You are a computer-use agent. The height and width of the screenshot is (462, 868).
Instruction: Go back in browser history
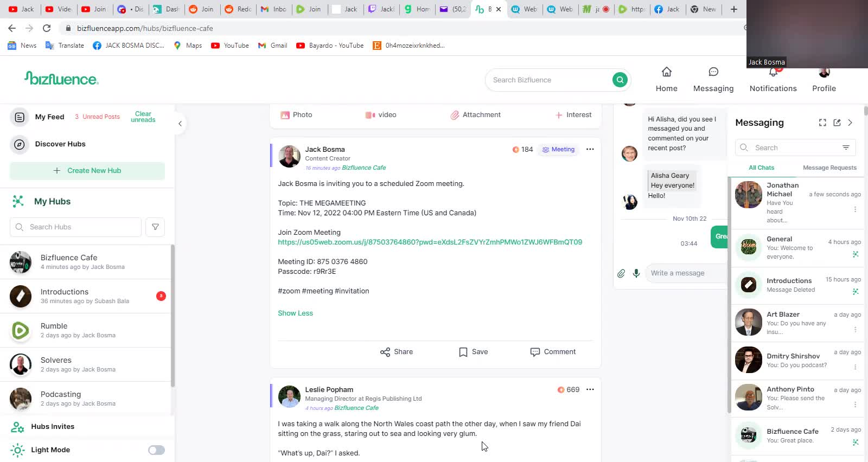12,28
